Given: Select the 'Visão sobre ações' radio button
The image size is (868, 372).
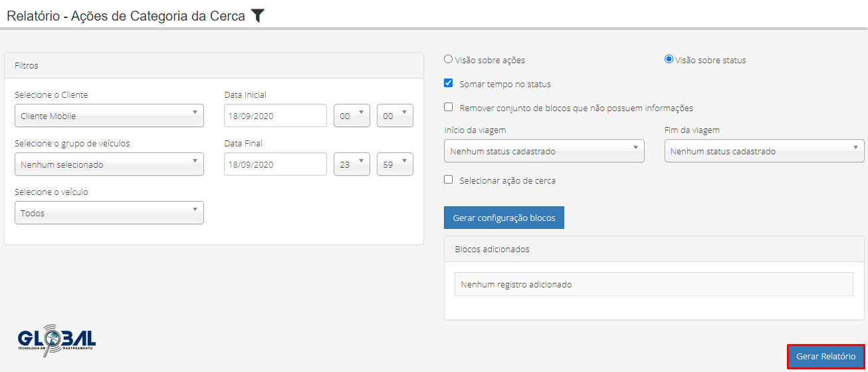Looking at the screenshot, I should pyautogui.click(x=449, y=59).
